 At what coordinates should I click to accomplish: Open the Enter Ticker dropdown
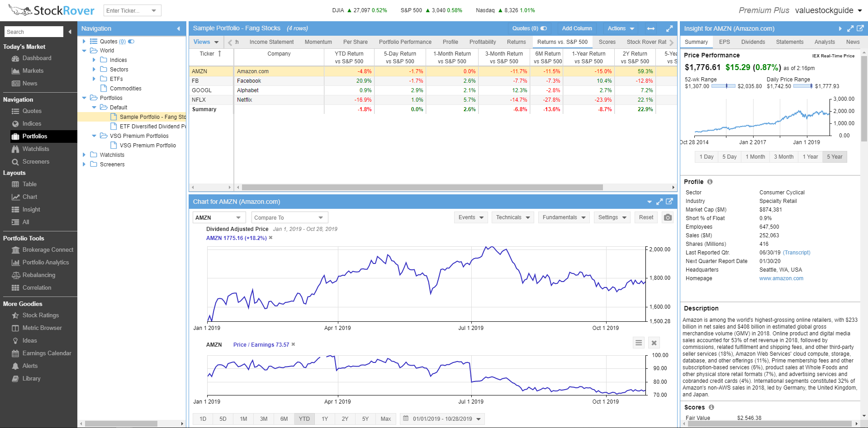154,10
